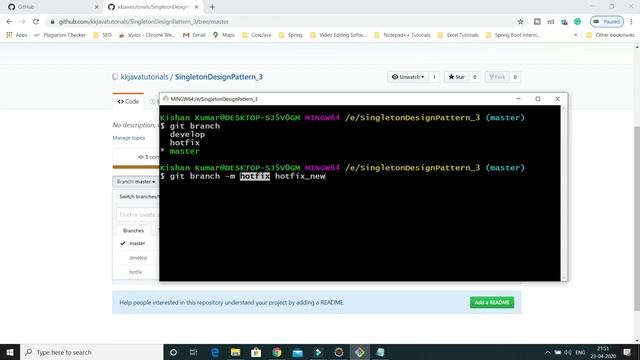Image resolution: width=640 pixels, height=360 pixels.
Task: Close the first GitHub tab
Action: tap(96, 7)
